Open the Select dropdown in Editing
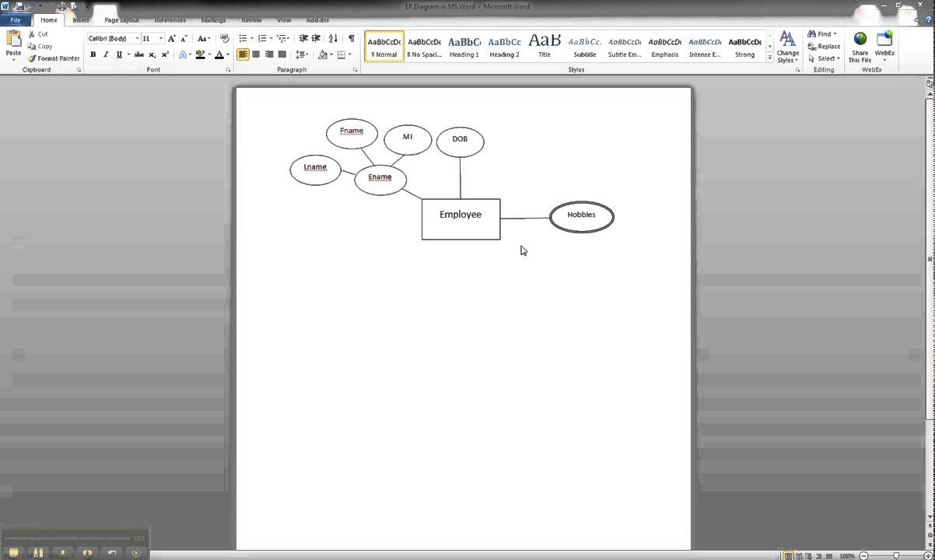 (823, 58)
